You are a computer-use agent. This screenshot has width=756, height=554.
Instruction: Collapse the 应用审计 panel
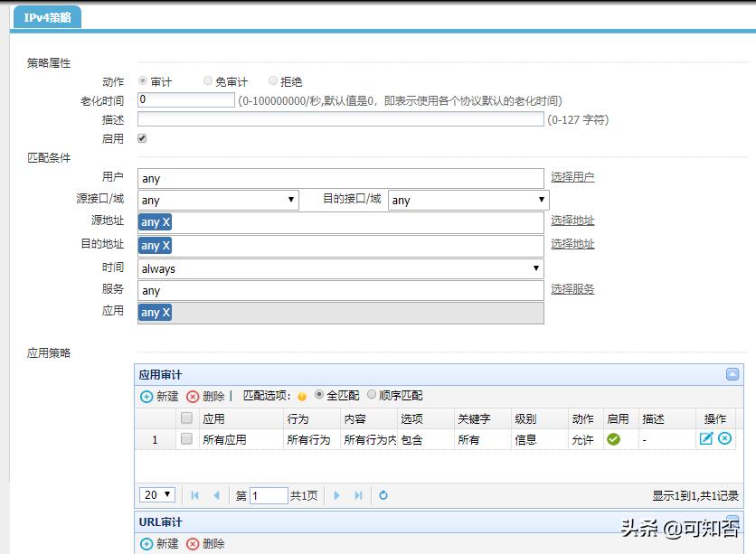coord(731,375)
